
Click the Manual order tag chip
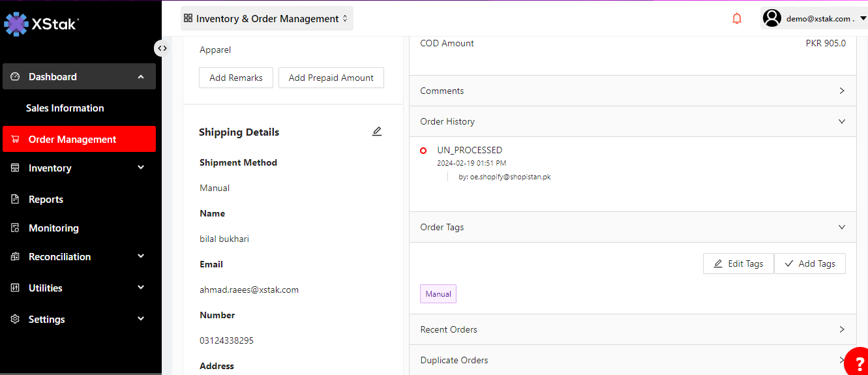coord(438,294)
